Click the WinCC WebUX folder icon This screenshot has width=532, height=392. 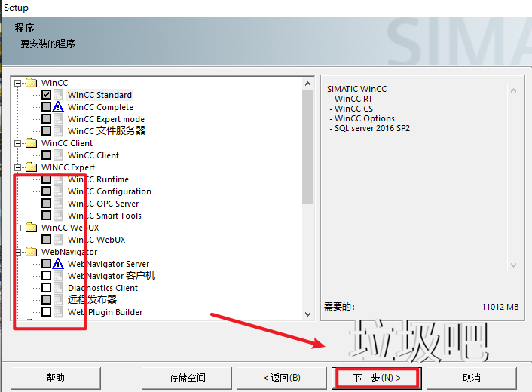click(x=31, y=228)
